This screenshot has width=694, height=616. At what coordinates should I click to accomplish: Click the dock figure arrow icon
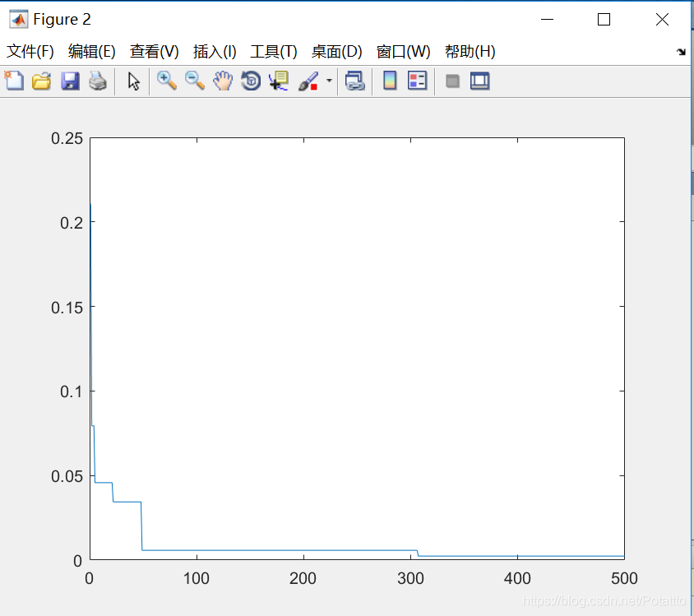click(681, 52)
